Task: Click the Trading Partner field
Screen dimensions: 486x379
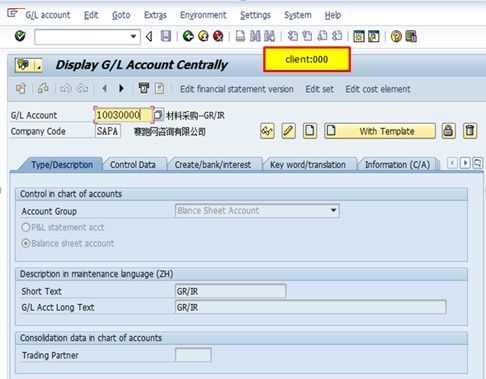Action: click(x=193, y=355)
